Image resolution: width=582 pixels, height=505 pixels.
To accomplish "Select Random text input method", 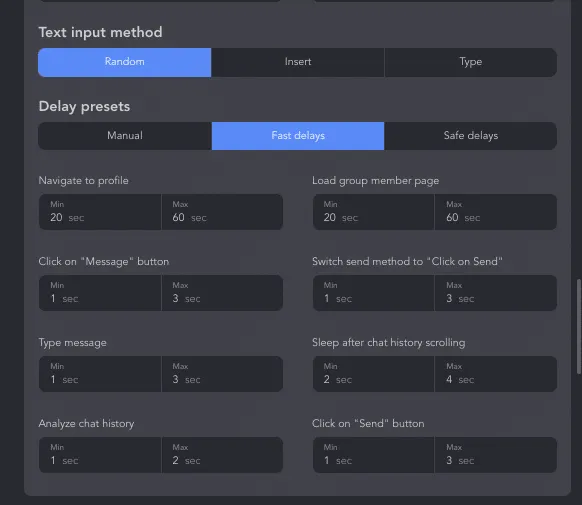I will [x=124, y=62].
